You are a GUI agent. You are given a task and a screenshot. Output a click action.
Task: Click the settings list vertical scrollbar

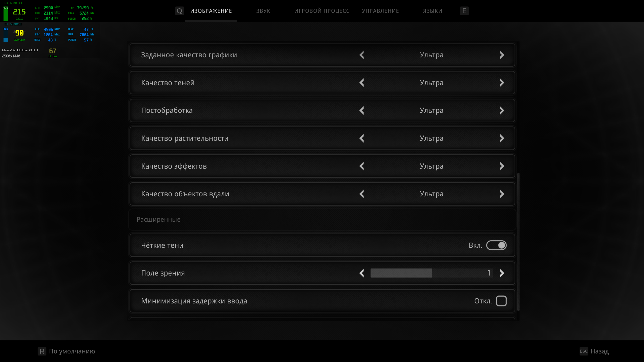tap(518, 241)
